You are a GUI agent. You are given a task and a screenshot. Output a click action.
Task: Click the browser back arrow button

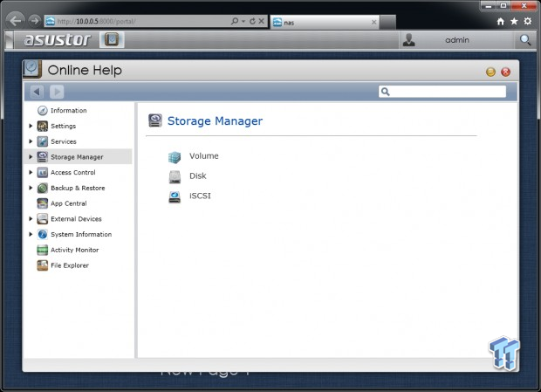click(15, 21)
